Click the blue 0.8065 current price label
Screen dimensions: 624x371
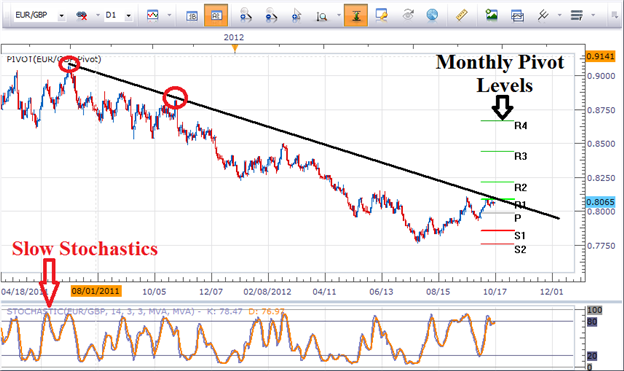pyautogui.click(x=601, y=202)
